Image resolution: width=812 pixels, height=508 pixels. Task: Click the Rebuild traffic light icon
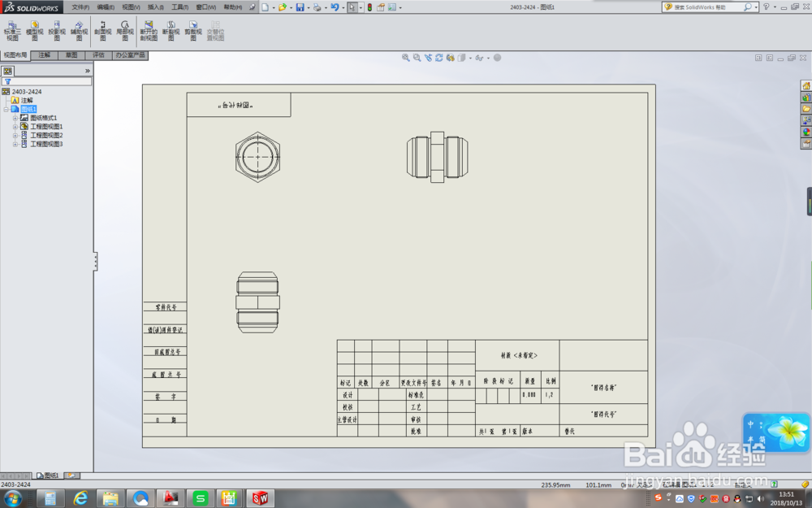pos(369,7)
